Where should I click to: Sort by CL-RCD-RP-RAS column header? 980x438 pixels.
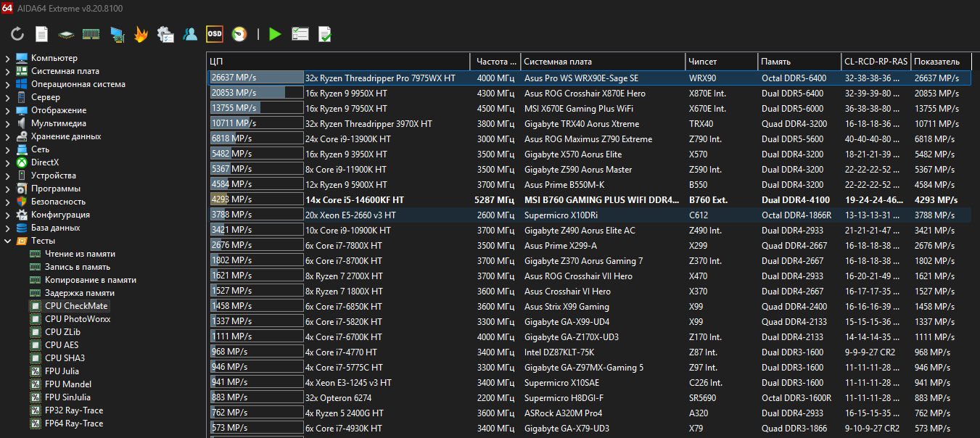[x=876, y=62]
